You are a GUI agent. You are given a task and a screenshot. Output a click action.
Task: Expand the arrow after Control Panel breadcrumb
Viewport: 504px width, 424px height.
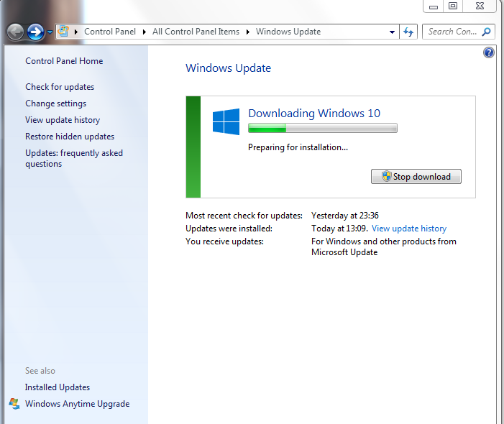point(146,32)
